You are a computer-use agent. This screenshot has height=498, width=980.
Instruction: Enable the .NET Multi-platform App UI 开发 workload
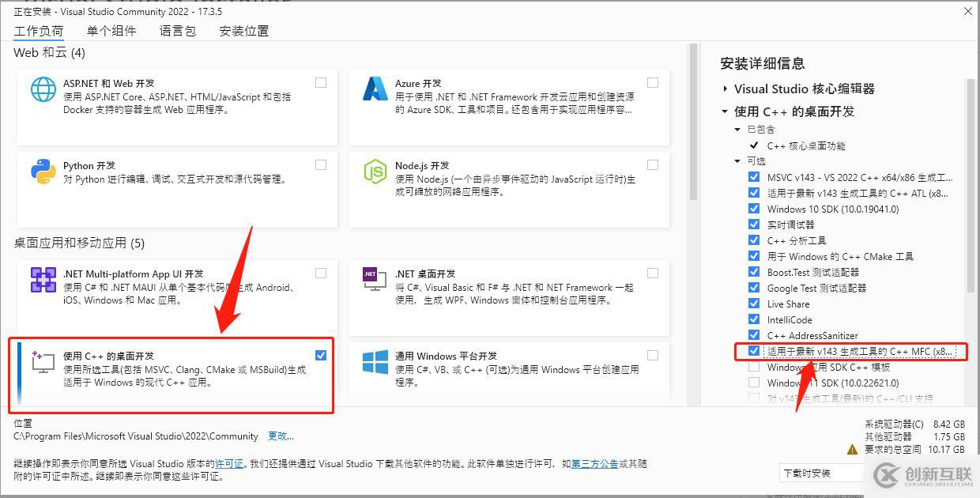point(321,273)
